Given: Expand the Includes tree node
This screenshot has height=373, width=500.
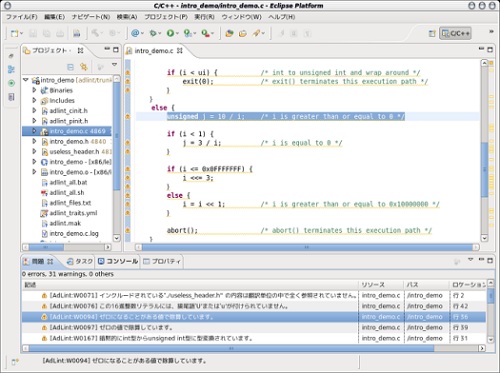Looking at the screenshot, I should (34, 100).
